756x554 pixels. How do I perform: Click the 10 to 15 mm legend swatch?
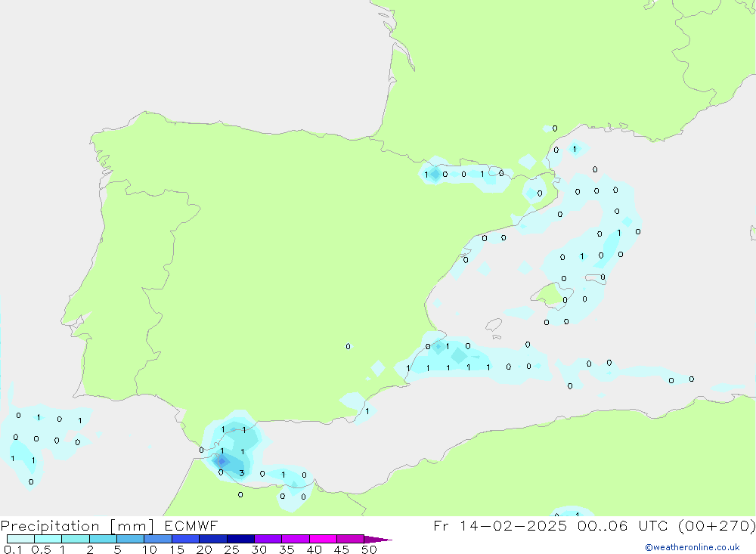click(158, 539)
